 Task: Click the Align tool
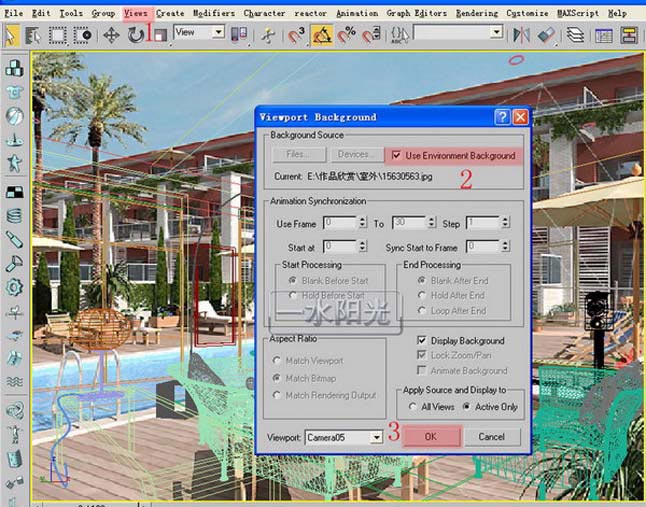(x=547, y=35)
